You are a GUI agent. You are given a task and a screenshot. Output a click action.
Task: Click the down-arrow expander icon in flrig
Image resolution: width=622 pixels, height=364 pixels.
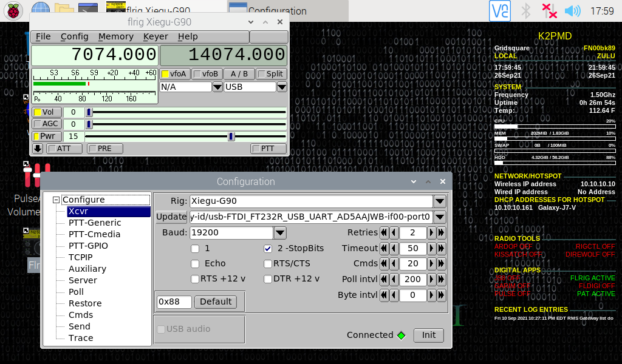coord(36,148)
